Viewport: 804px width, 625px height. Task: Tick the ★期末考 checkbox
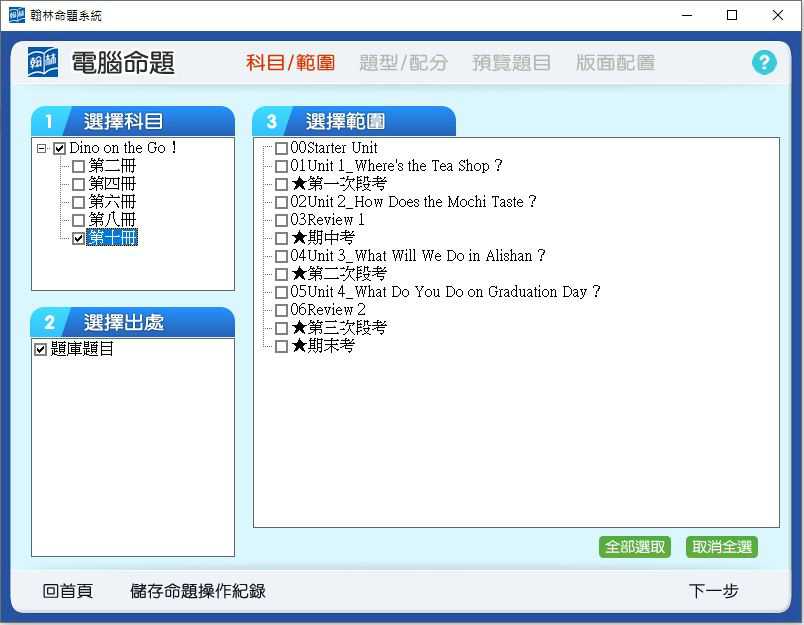[282, 347]
